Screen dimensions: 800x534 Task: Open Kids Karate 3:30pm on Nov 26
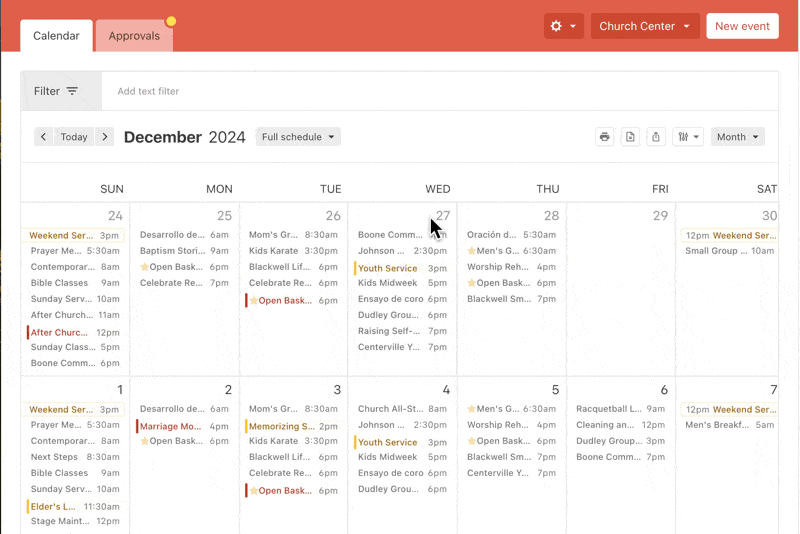[293, 250]
